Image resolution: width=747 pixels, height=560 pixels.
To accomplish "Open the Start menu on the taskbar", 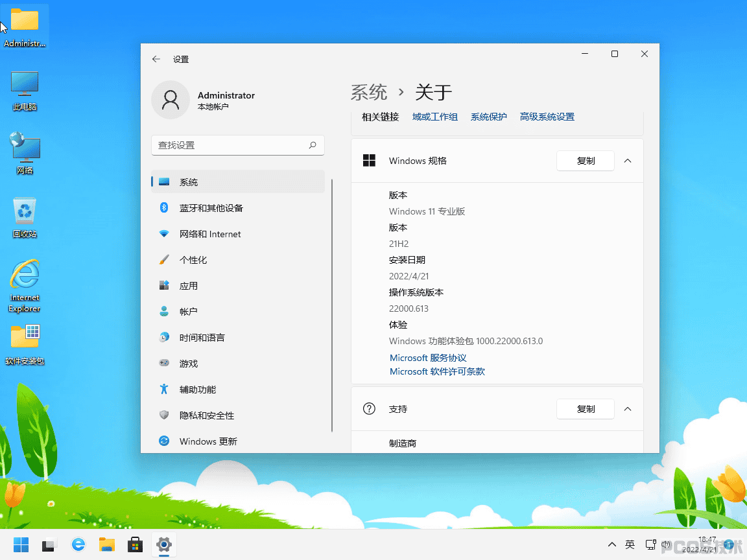I will (21, 544).
